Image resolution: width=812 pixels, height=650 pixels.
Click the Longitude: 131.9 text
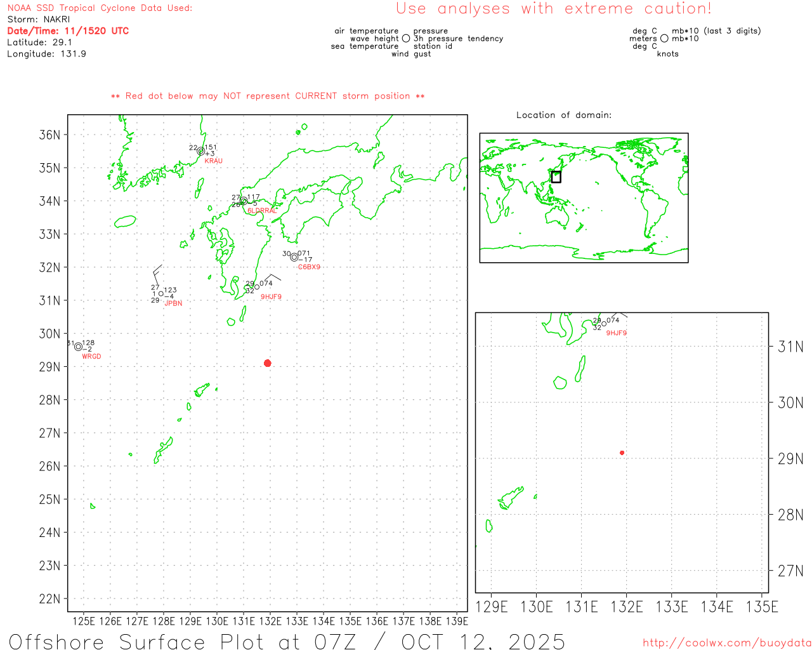tap(46, 53)
